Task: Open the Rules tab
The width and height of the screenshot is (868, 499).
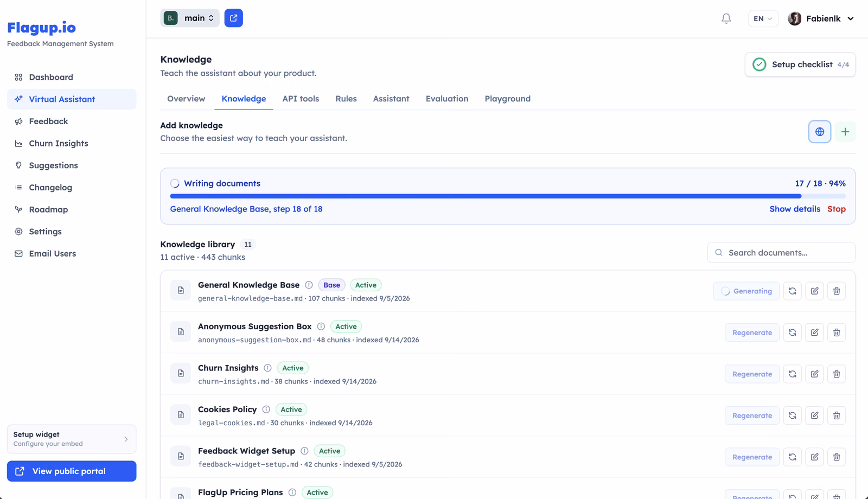Action: [x=346, y=99]
